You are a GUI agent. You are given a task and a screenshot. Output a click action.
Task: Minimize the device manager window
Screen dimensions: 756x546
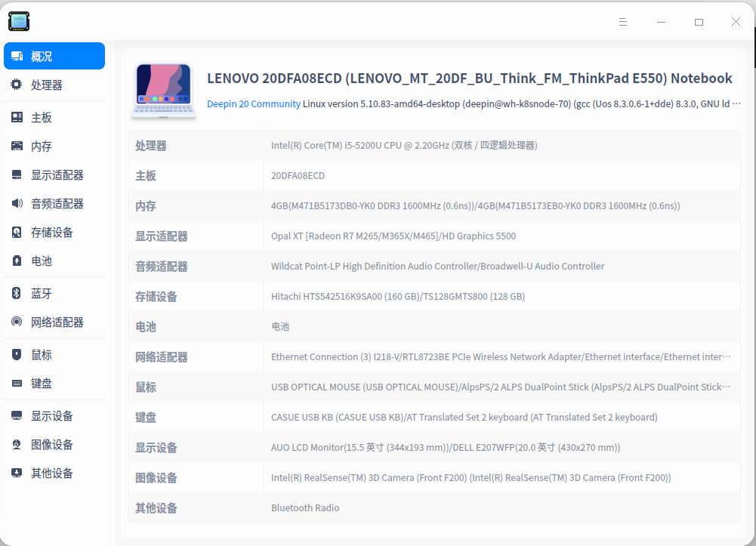661,22
